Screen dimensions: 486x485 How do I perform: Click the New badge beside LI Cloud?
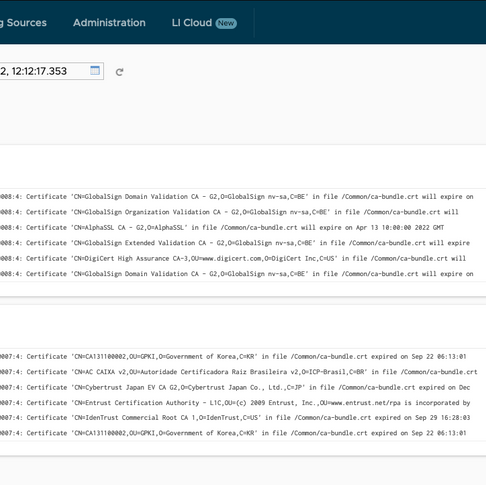[226, 23]
